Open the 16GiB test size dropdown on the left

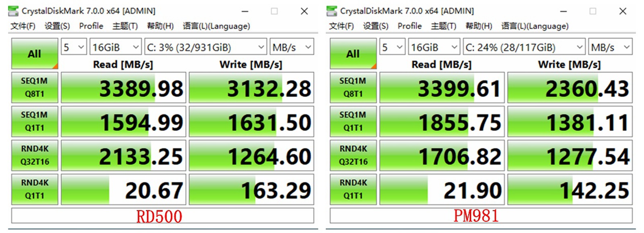click(115, 47)
